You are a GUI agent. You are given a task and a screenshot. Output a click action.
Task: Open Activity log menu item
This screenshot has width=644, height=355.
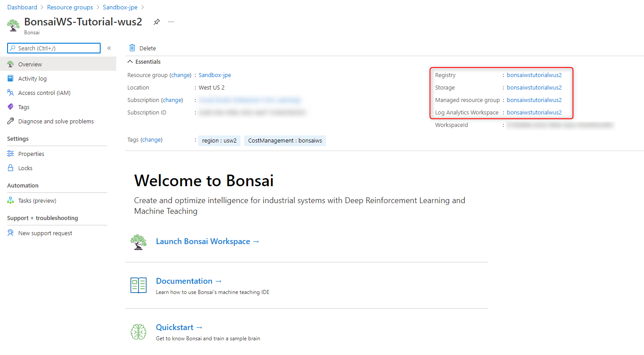[58, 78]
